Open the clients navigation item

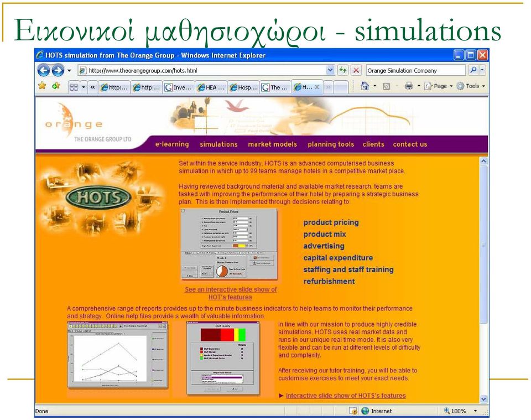[x=373, y=144]
